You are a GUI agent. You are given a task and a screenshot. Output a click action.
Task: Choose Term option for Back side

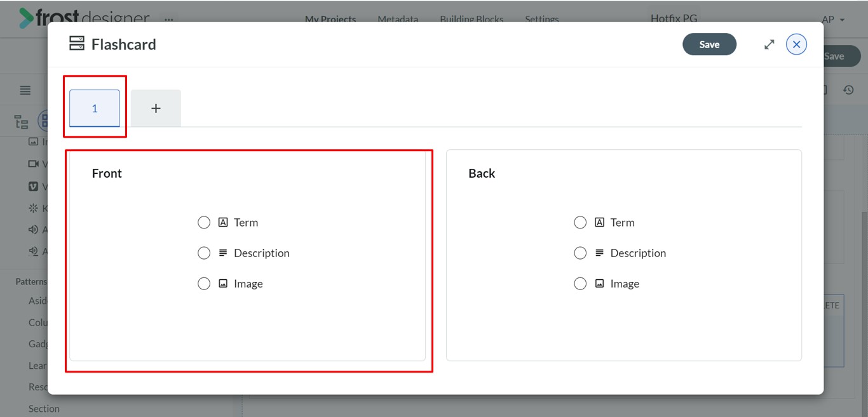click(x=580, y=223)
